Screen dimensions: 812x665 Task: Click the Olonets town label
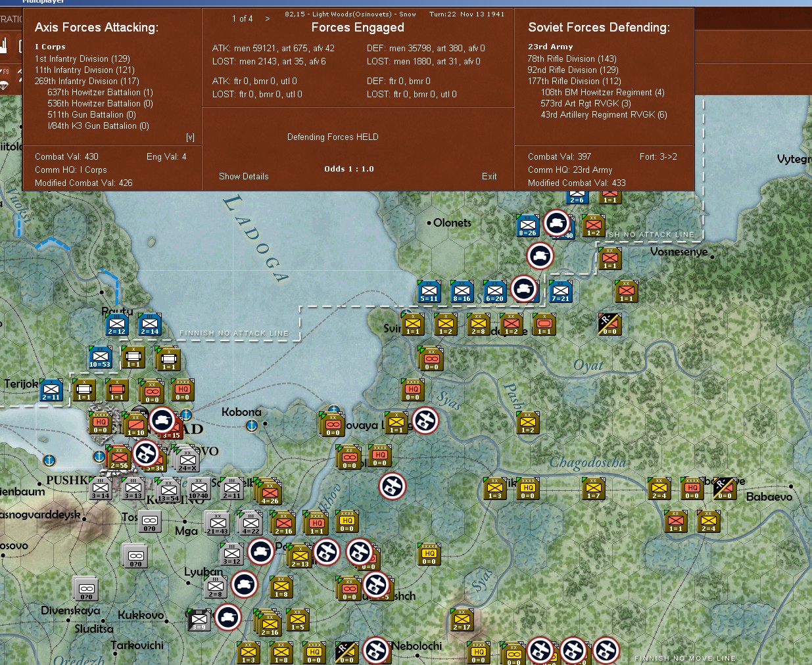click(x=452, y=223)
